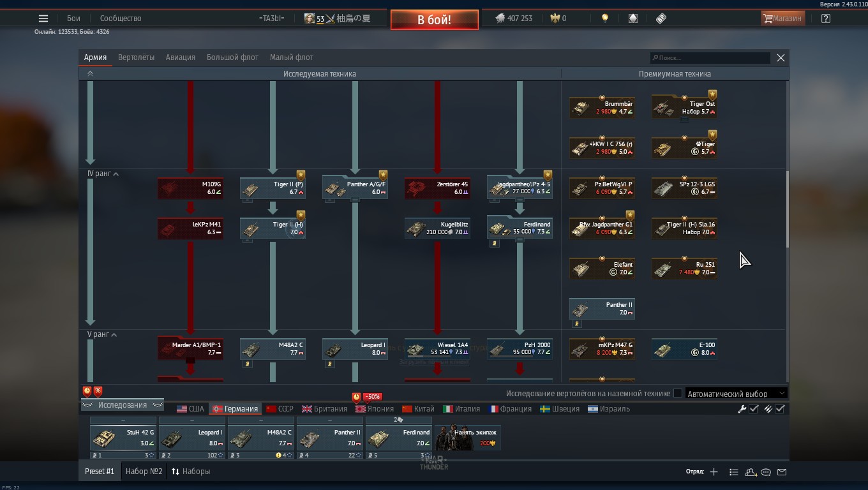Click the Исследования research button
Screen dimensions: 868x490
[x=122, y=405]
